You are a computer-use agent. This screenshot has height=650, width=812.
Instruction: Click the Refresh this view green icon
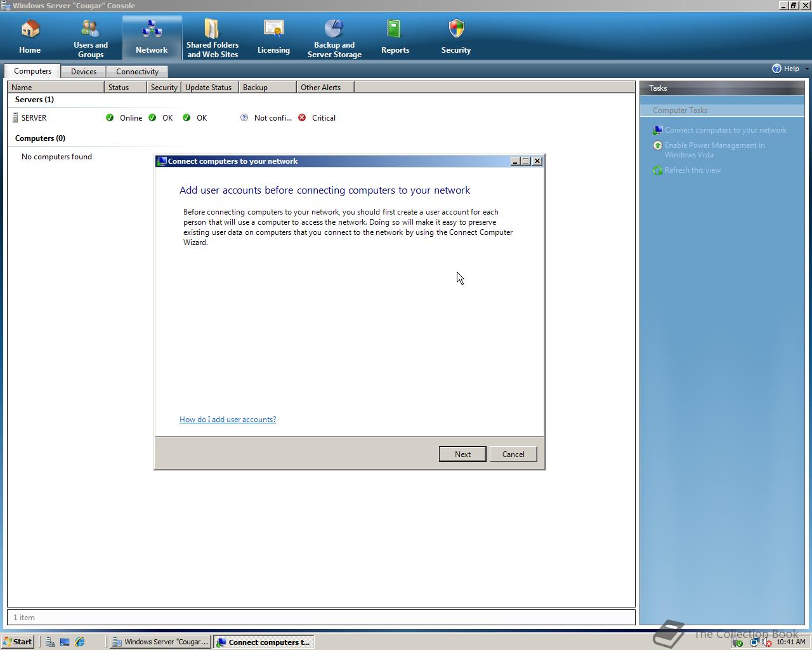click(x=658, y=170)
